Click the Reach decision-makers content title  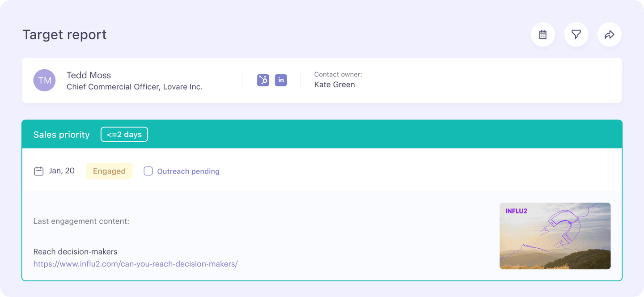point(75,252)
